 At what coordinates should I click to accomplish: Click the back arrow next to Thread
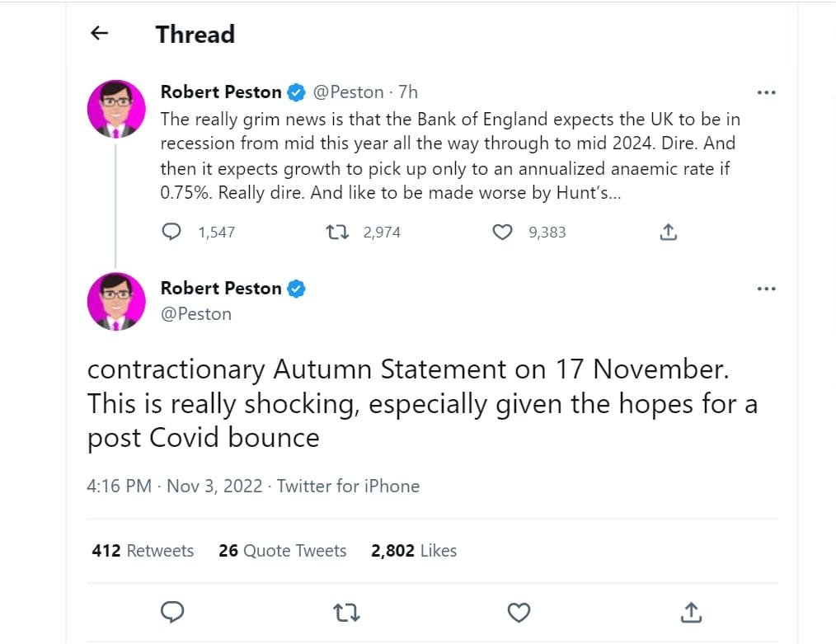[x=99, y=34]
